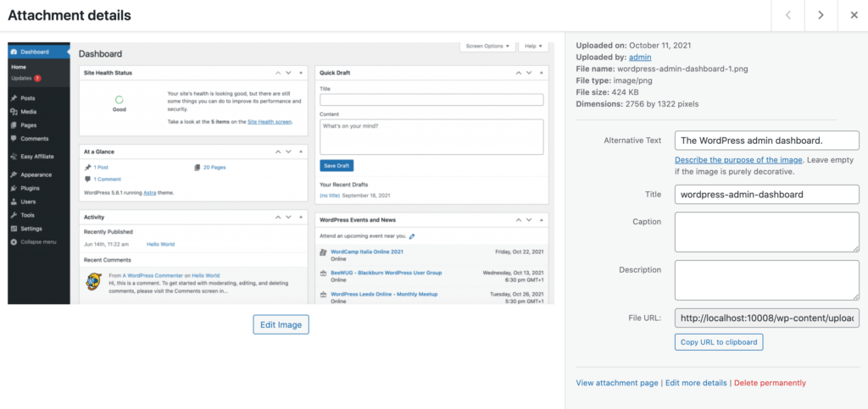This screenshot has height=409, width=868.
Task: Click the Media icon in preview sidebar
Action: [14, 112]
